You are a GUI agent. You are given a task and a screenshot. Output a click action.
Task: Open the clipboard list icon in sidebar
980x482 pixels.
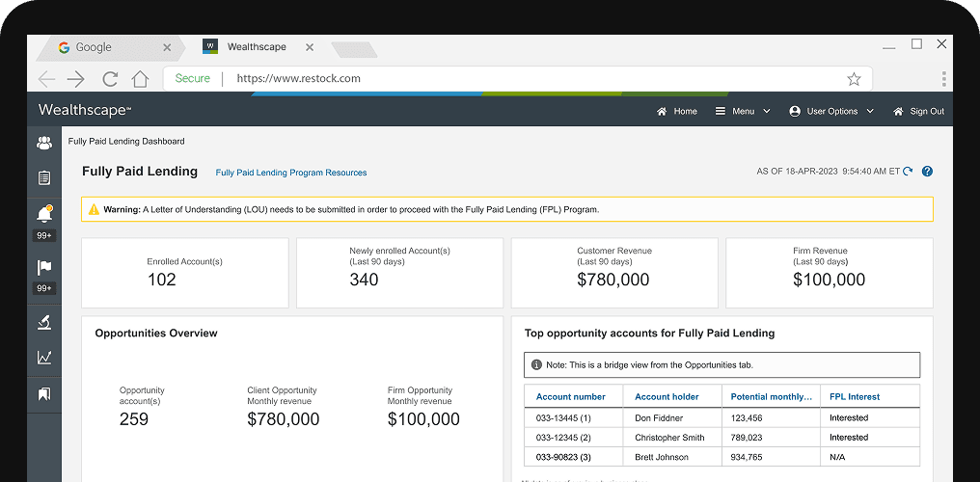click(x=44, y=178)
